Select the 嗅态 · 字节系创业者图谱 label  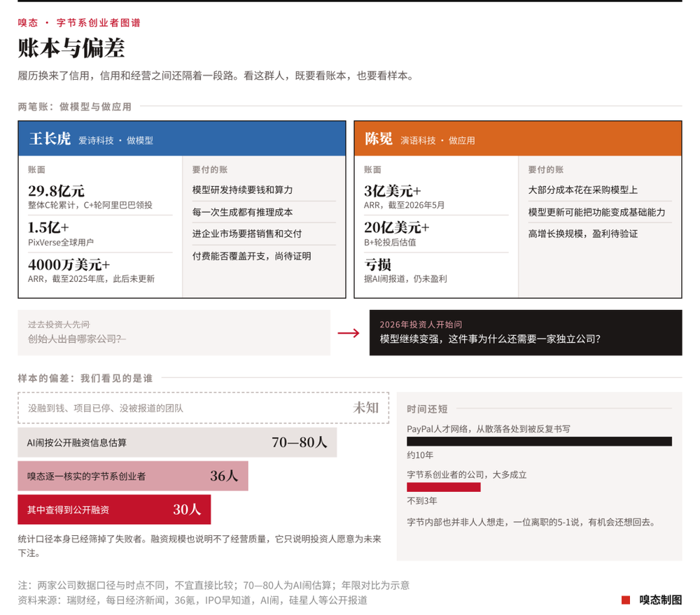pos(79,23)
